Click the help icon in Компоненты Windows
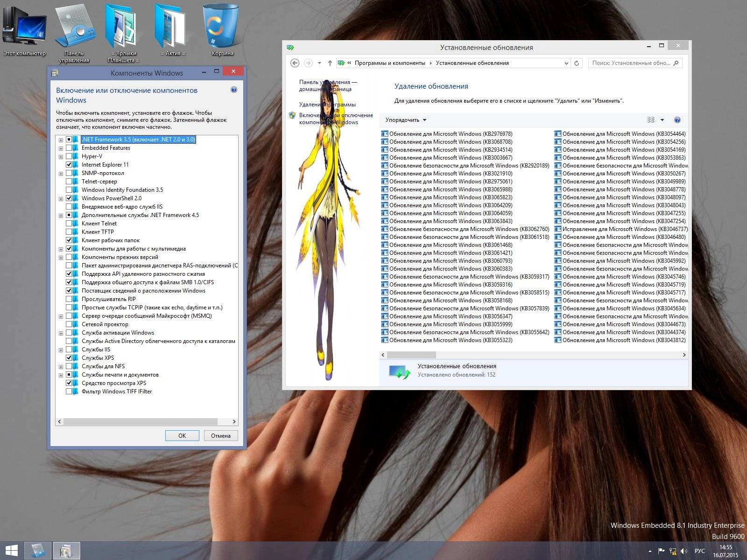 pyautogui.click(x=234, y=90)
